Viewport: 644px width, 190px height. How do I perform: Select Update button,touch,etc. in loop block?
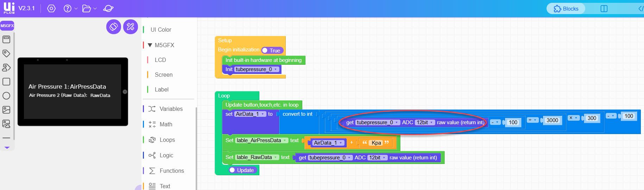coord(262,105)
